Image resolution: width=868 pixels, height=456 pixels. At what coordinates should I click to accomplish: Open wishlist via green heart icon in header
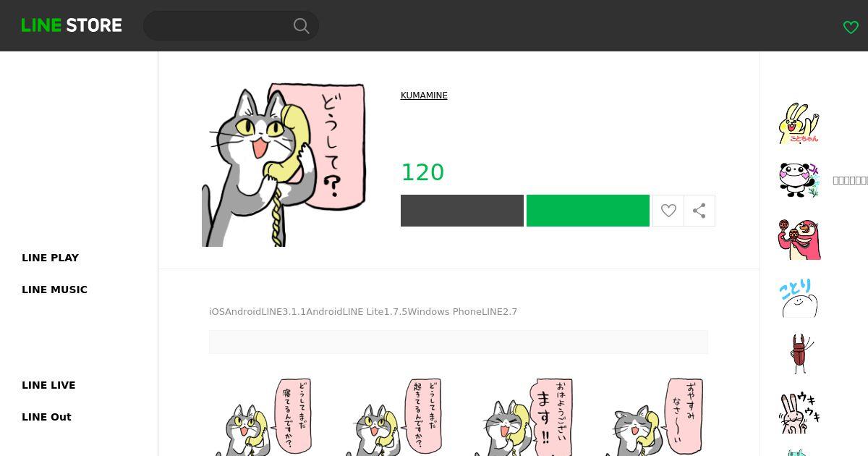[851, 28]
